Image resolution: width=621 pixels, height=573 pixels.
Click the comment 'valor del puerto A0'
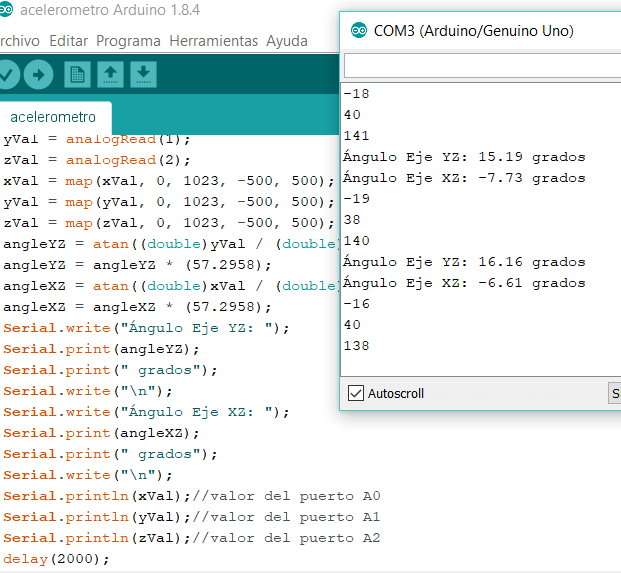[x=295, y=496]
